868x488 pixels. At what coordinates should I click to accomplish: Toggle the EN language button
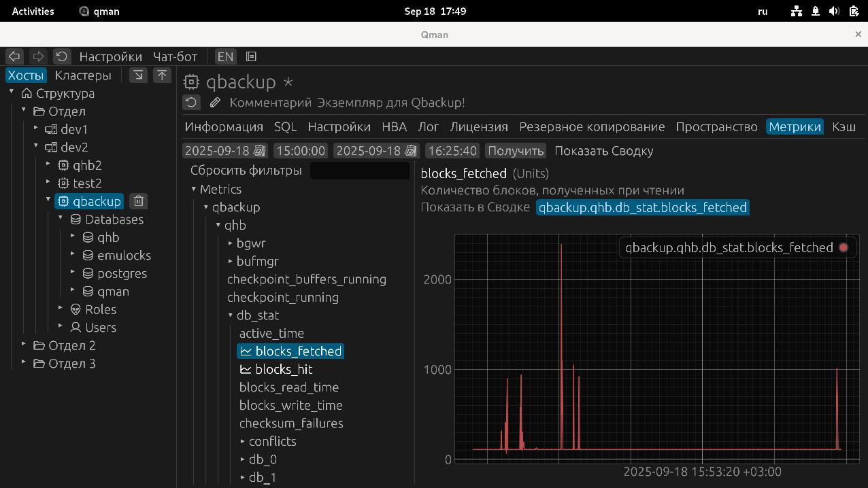pyautogui.click(x=225, y=56)
